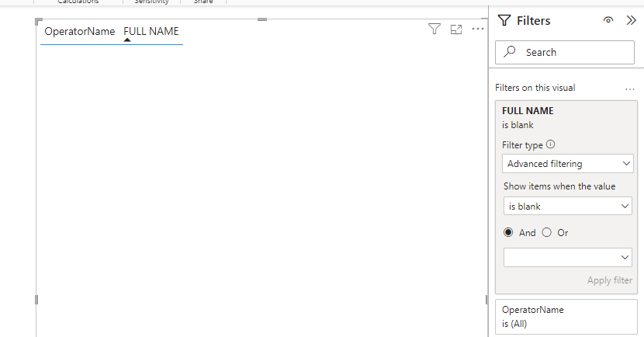Open more options for the table visual
The height and width of the screenshot is (337, 644).
click(x=478, y=29)
